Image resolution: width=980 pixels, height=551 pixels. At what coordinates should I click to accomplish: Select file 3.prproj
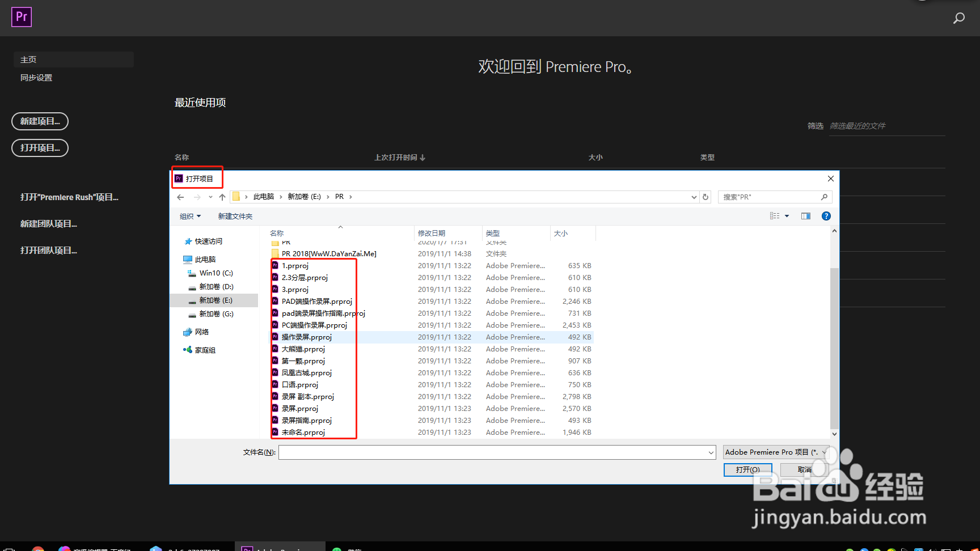[x=295, y=290]
